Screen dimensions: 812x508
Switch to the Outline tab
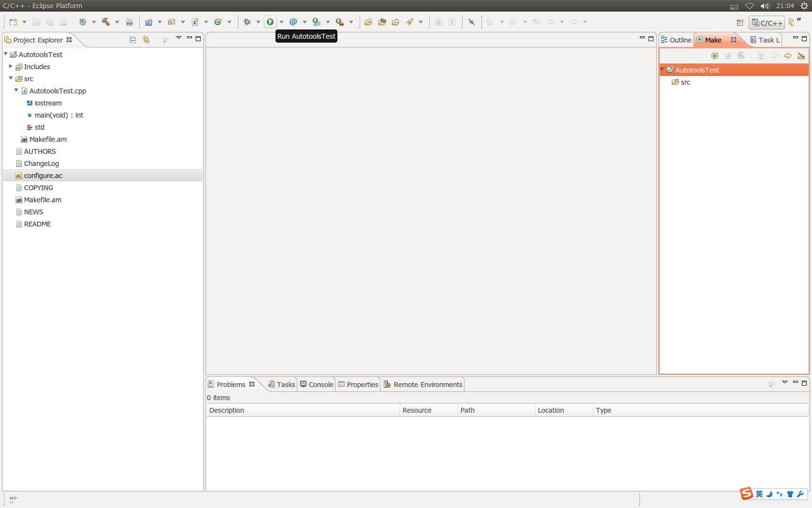(x=676, y=40)
